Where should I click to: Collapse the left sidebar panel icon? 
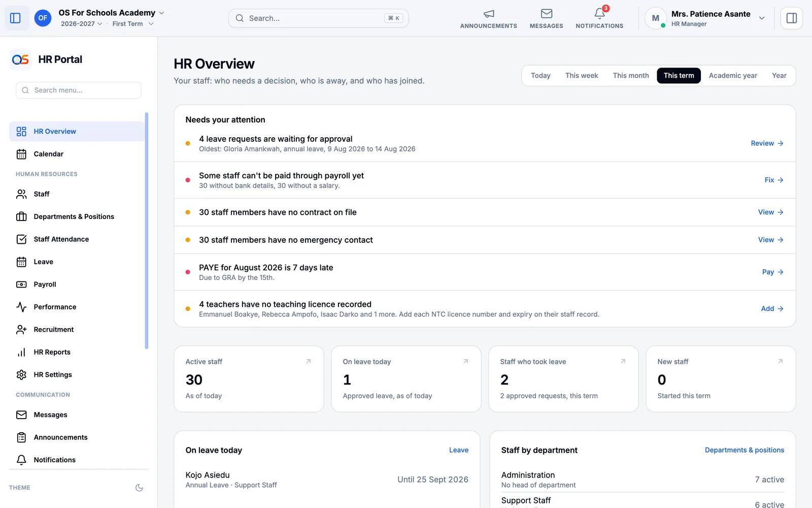(x=15, y=18)
